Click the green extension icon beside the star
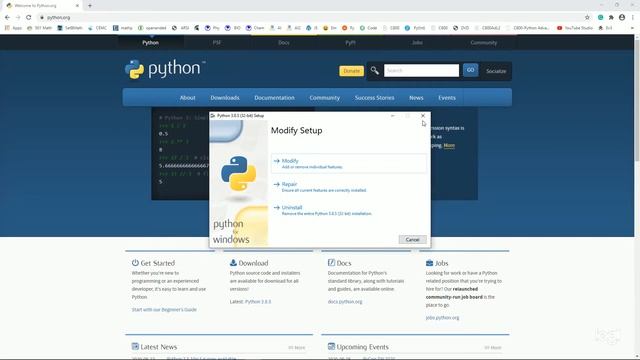The height and width of the screenshot is (360, 640). pos(600,18)
